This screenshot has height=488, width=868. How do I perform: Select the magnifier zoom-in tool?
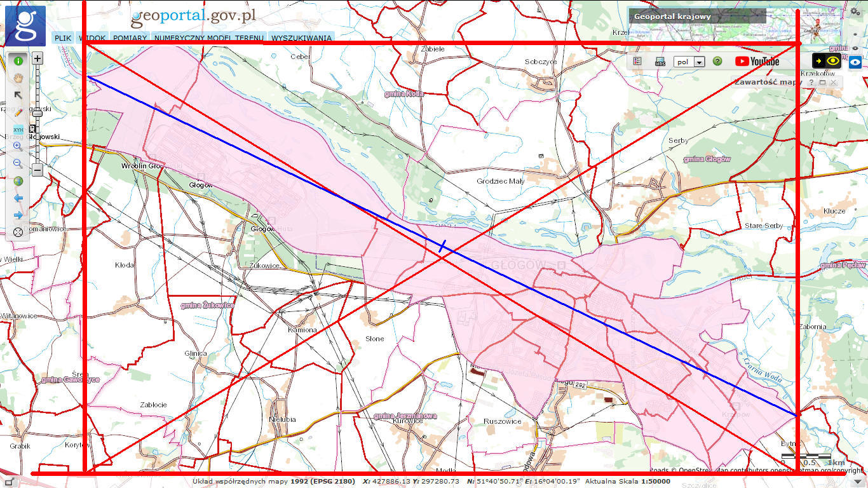point(18,146)
